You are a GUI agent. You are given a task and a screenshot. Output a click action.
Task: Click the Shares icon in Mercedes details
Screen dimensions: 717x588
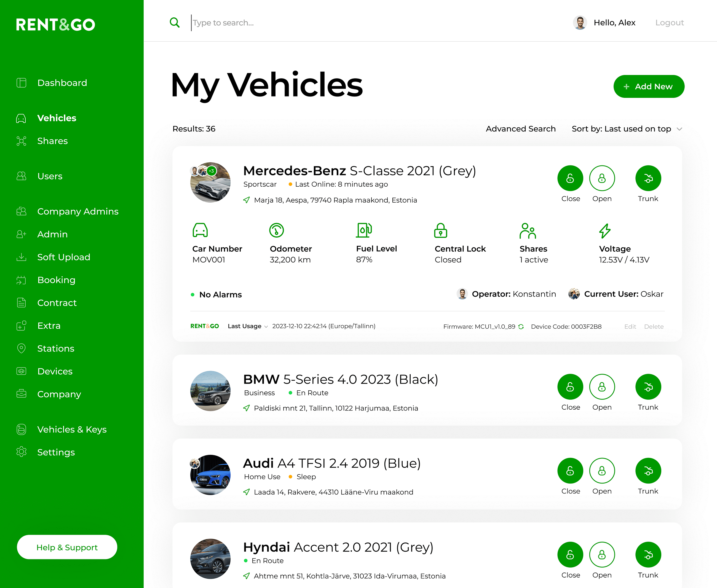coord(527,231)
